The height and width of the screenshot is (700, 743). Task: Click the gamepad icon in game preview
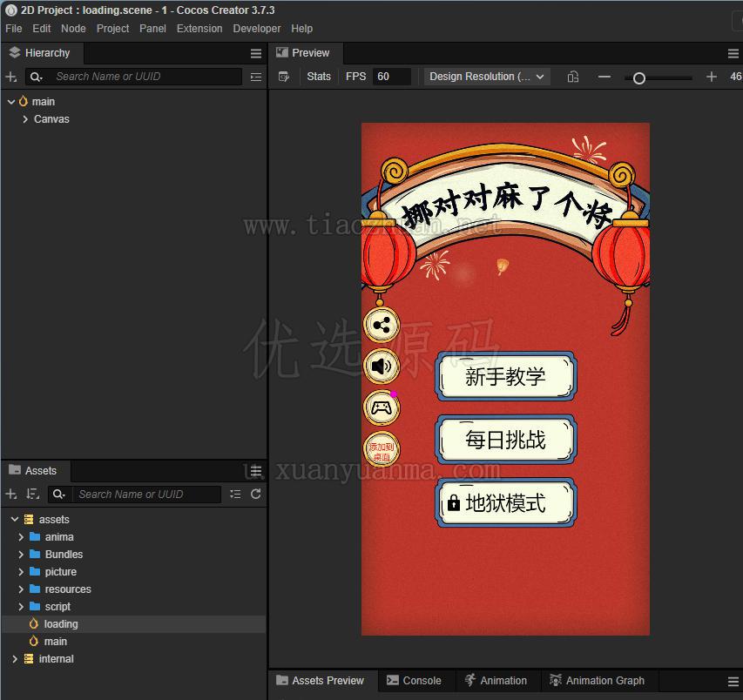pos(382,407)
